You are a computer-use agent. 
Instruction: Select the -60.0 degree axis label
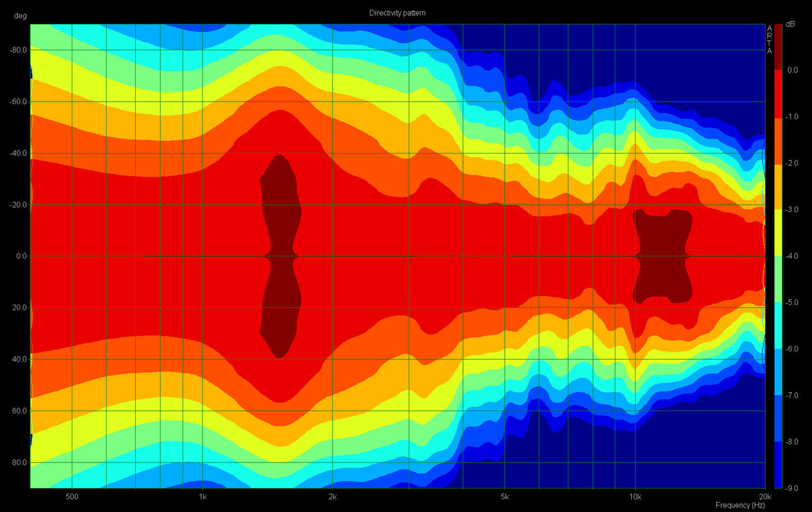tap(18, 102)
